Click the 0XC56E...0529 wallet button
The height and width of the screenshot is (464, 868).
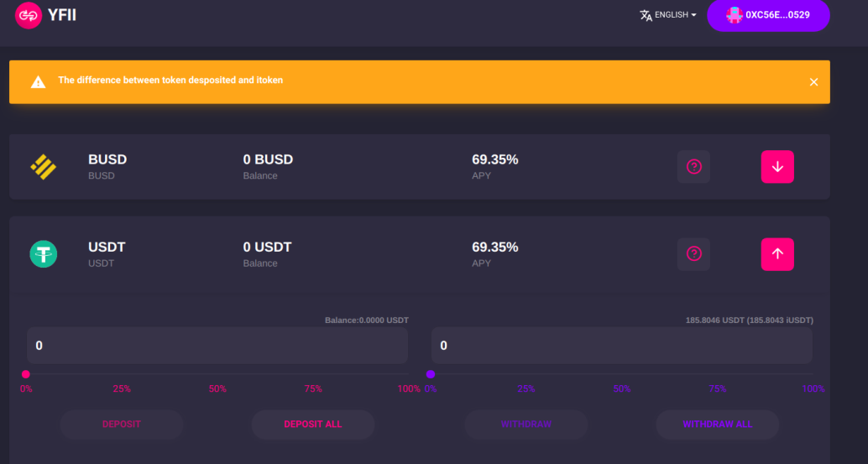coord(768,15)
